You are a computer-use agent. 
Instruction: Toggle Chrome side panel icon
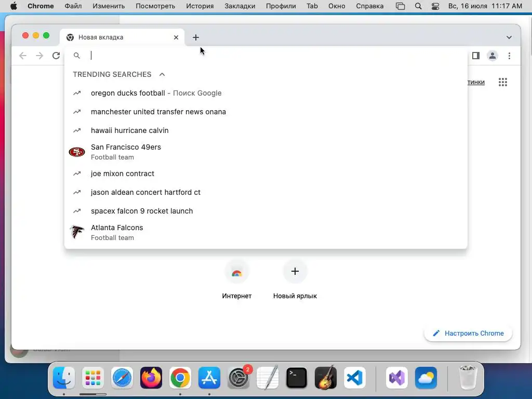[x=476, y=55]
